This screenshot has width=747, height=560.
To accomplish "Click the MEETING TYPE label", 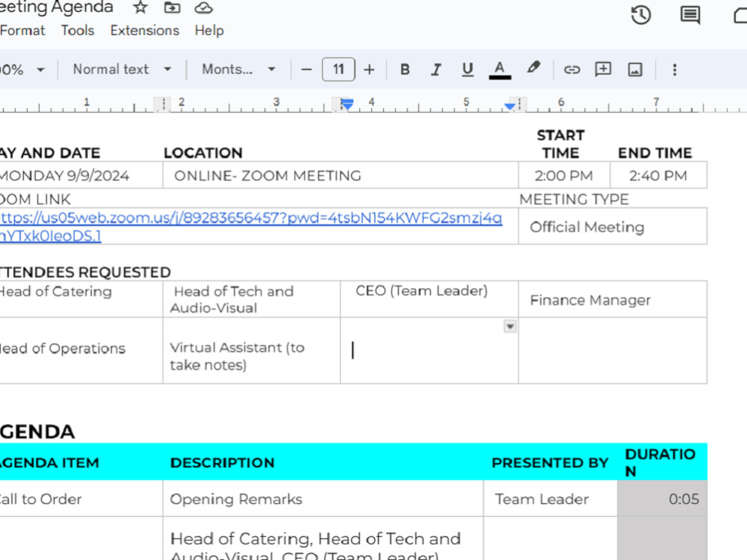I will click(574, 199).
